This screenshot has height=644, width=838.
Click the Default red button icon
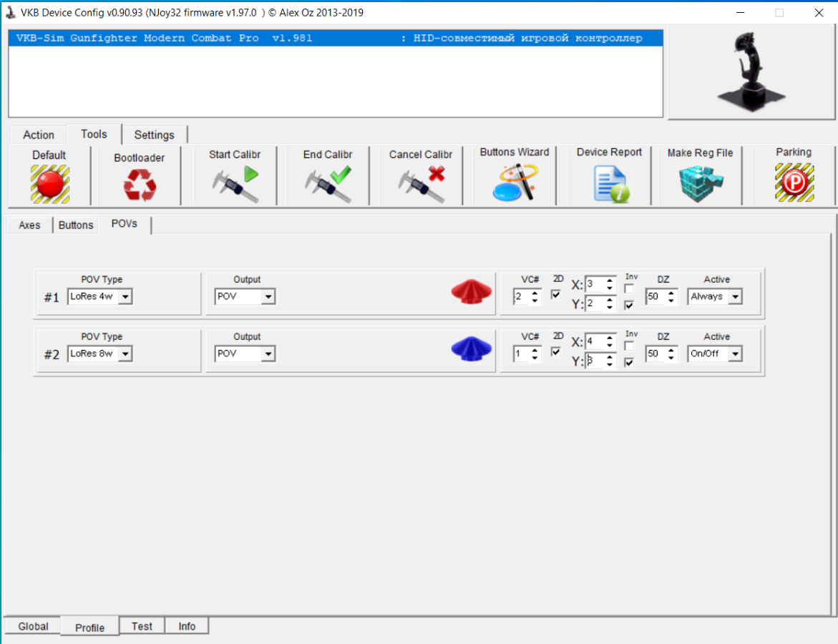click(x=49, y=184)
